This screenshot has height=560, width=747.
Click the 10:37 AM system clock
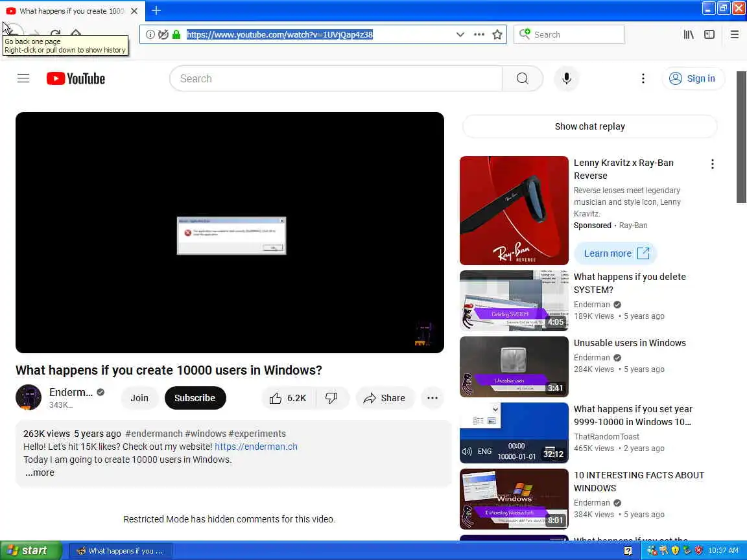point(723,550)
